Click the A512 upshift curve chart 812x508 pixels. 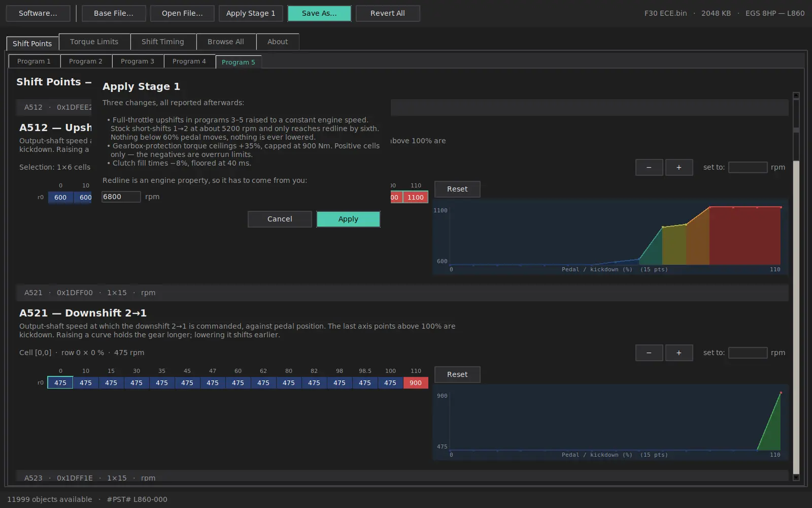[610, 237]
